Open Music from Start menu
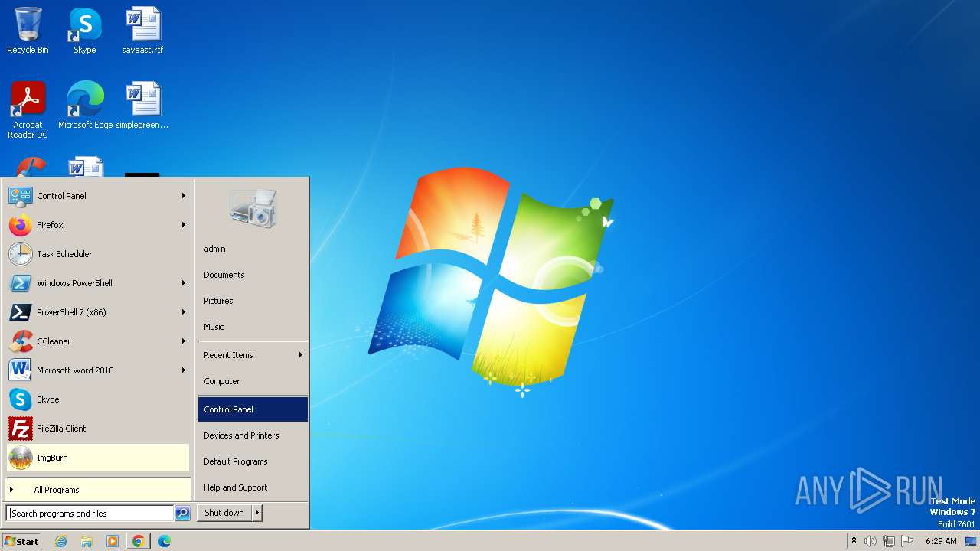980x551 pixels. (x=253, y=327)
